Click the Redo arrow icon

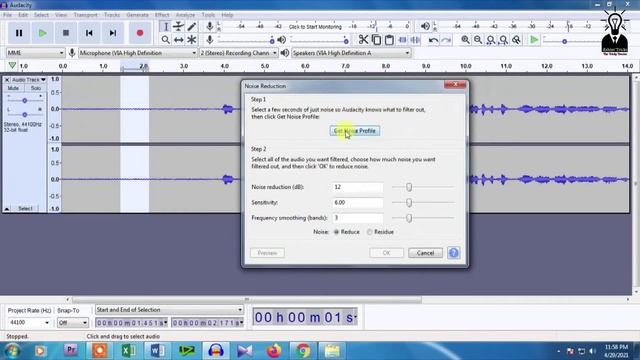click(x=446, y=40)
